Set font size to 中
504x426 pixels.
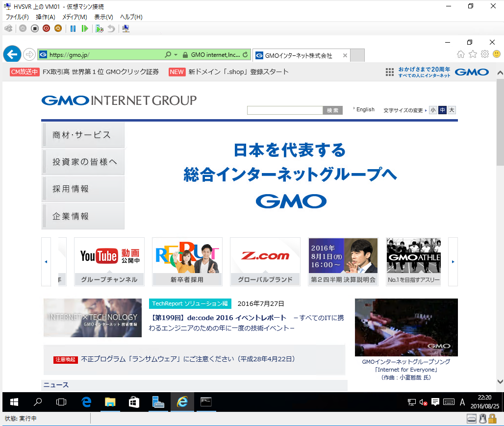click(442, 110)
